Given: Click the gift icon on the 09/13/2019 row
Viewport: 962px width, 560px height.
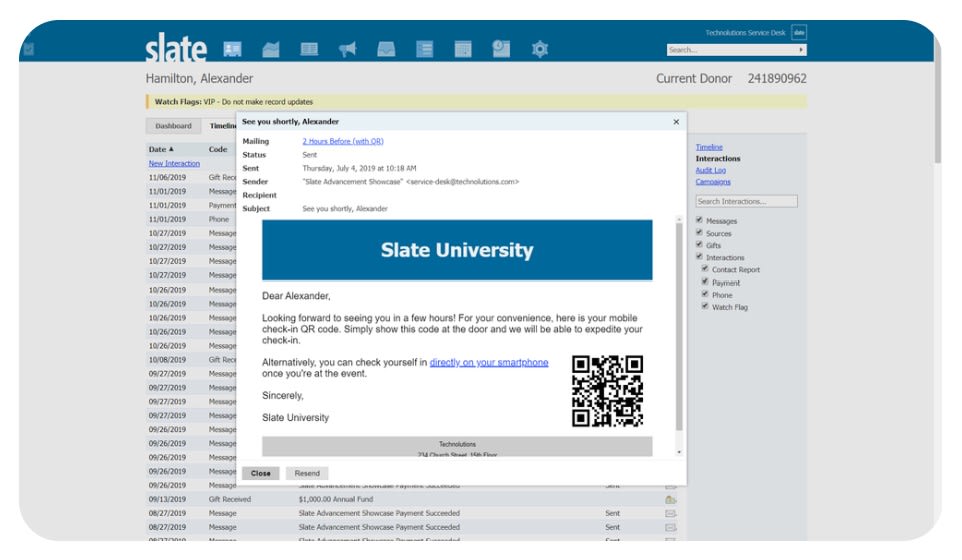Looking at the screenshot, I should [x=671, y=499].
